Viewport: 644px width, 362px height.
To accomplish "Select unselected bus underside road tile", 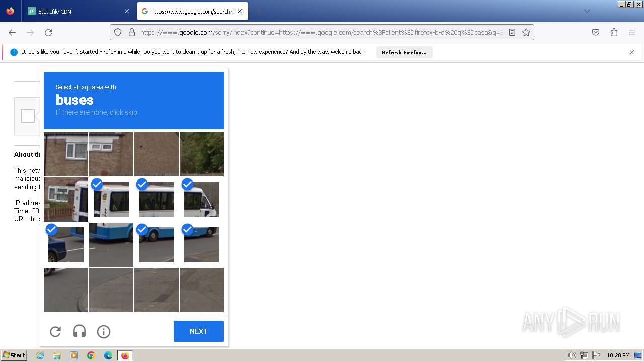I will click(x=111, y=245).
